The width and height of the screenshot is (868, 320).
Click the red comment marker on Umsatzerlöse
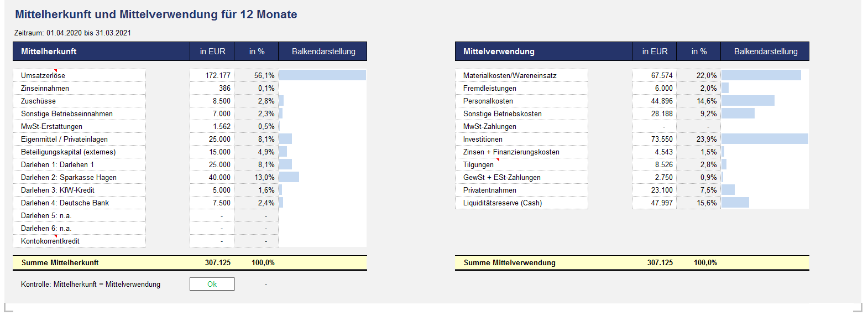click(55, 70)
